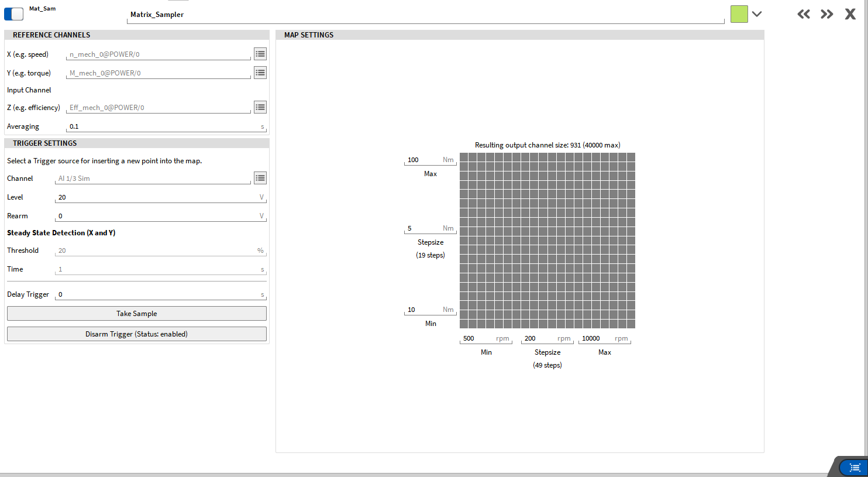Viewport: 868px width, 477px height.
Task: Open channel list for X speed reference
Action: (x=260, y=54)
